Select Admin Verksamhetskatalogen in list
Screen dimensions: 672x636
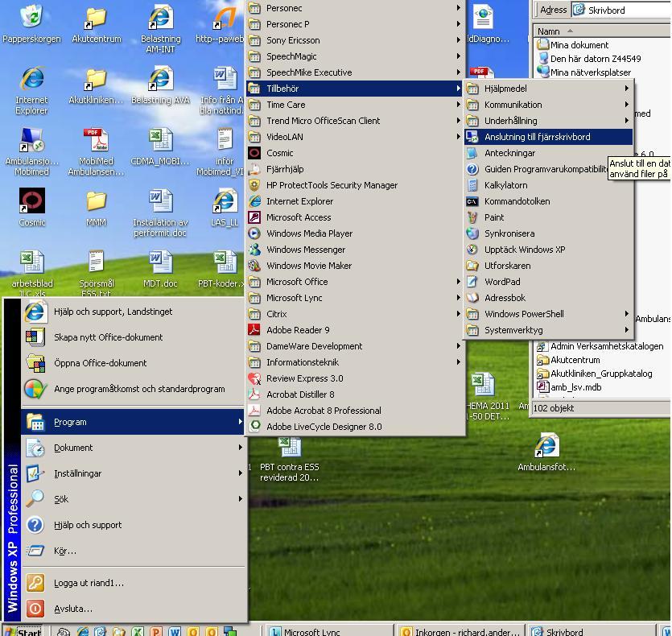600,346
